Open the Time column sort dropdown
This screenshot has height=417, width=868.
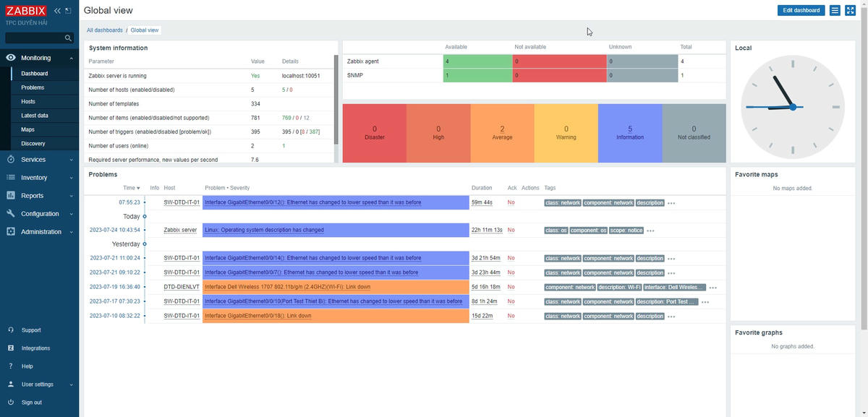coord(131,187)
